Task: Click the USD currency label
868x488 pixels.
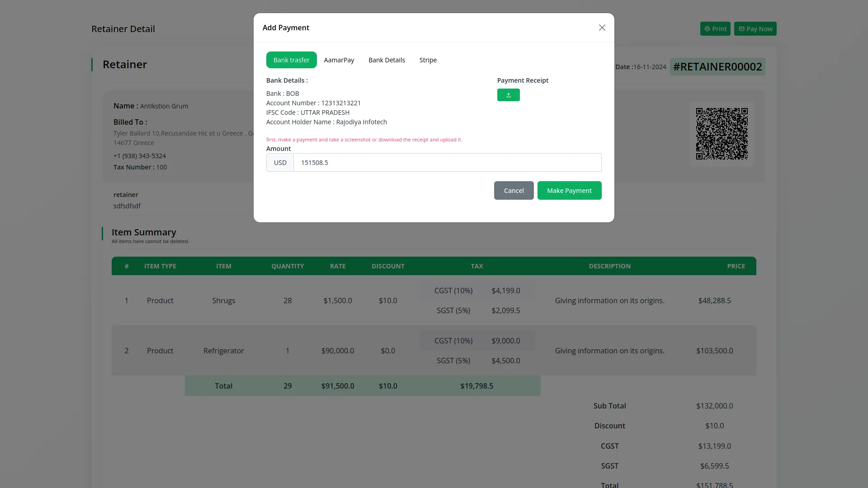Action: click(x=280, y=163)
